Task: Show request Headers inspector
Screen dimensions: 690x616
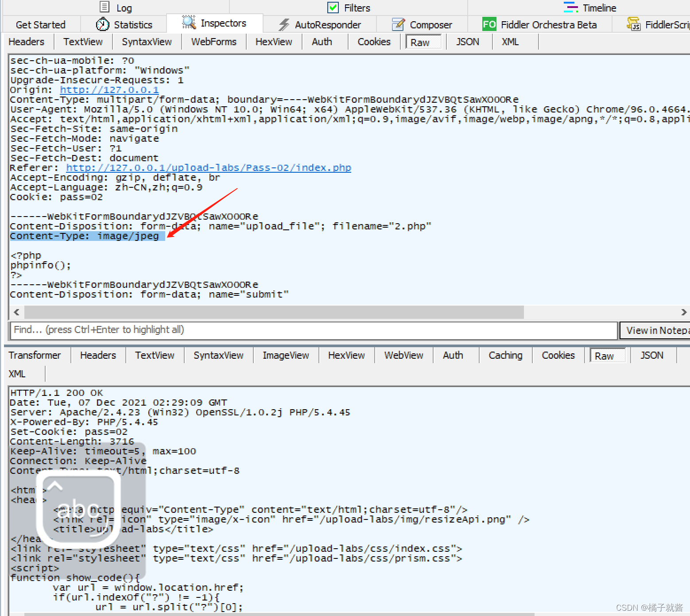Action: pos(27,42)
